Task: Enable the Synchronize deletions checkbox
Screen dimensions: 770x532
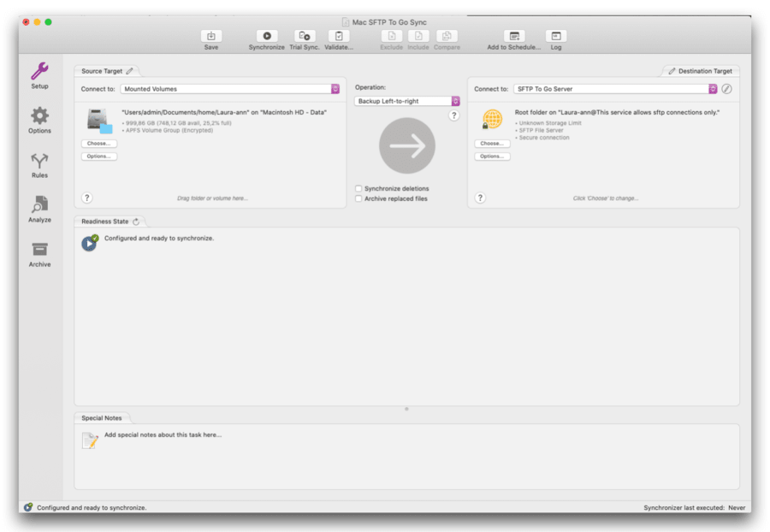Action: coord(358,188)
